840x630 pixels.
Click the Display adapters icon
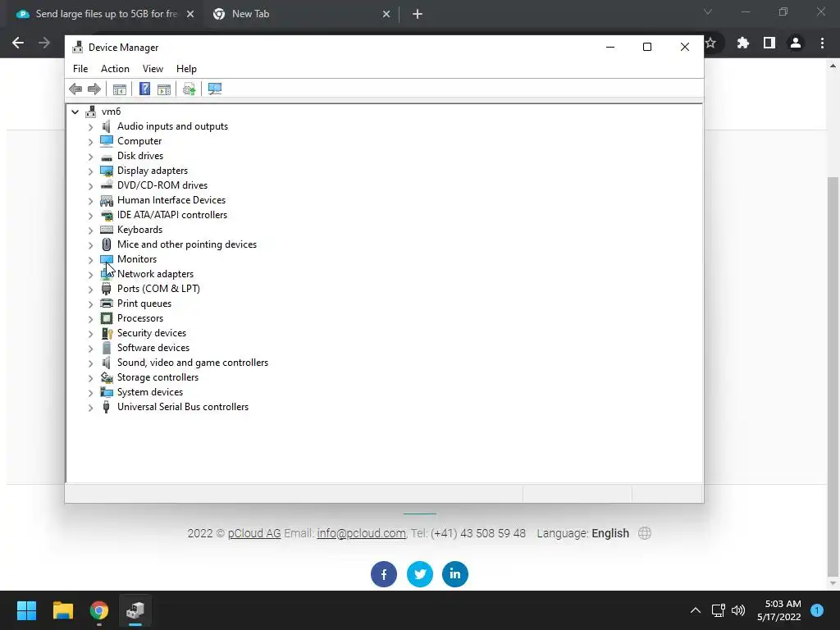[107, 171]
